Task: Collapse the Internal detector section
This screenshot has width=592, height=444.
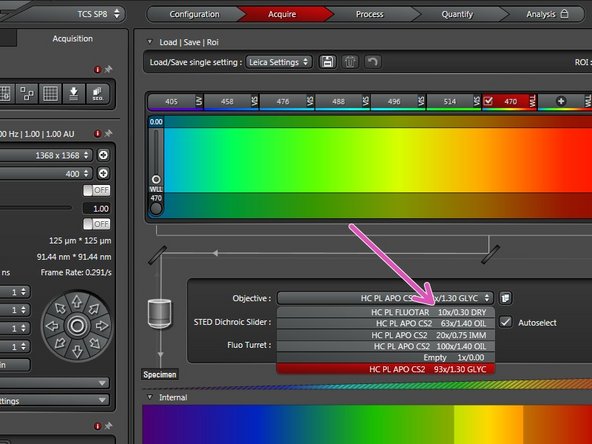Action: [150, 397]
